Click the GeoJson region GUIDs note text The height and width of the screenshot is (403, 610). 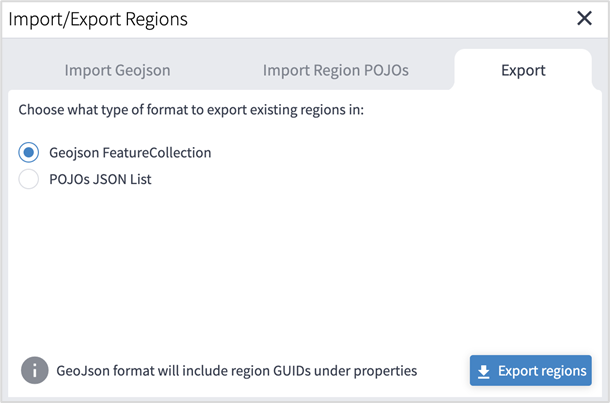(237, 370)
